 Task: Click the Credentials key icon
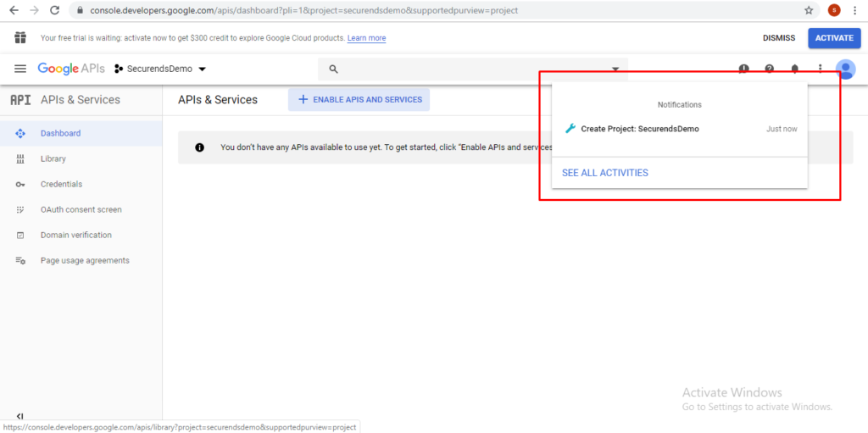point(20,185)
